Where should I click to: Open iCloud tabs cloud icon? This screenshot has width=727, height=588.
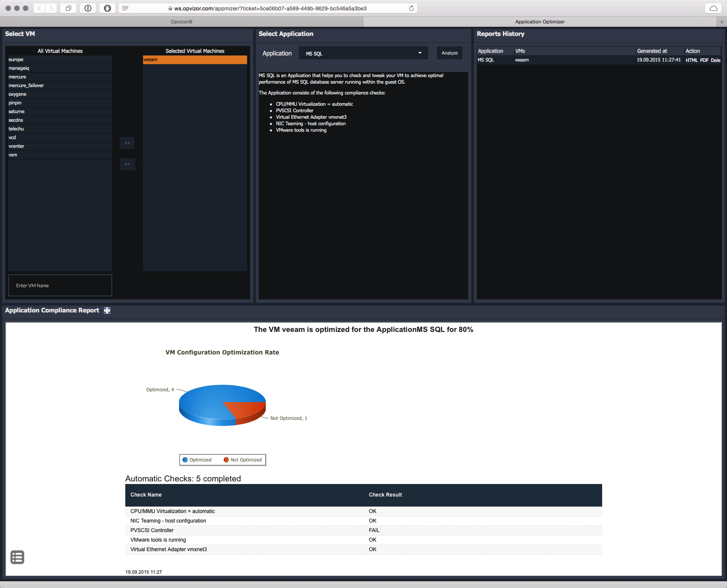coord(713,8)
